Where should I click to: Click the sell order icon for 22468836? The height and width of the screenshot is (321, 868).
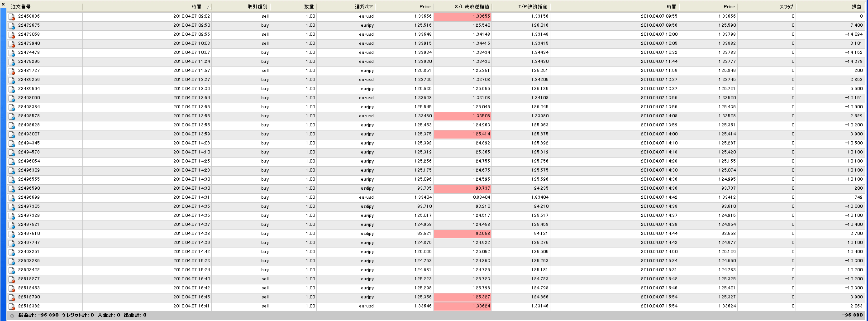coord(12,17)
